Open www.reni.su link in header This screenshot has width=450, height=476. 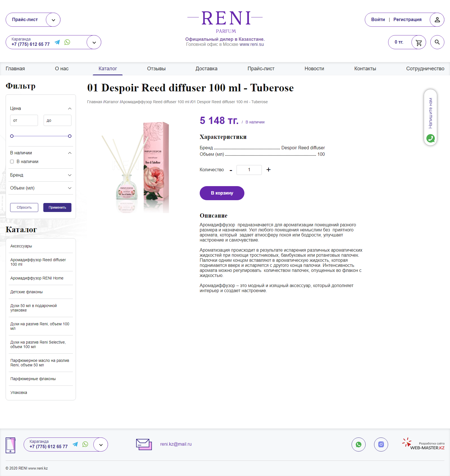pos(251,44)
